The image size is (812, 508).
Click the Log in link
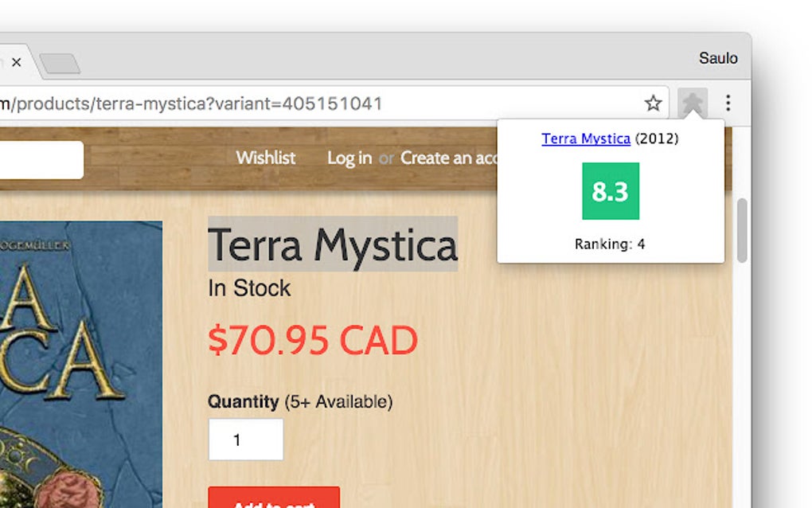(349, 158)
